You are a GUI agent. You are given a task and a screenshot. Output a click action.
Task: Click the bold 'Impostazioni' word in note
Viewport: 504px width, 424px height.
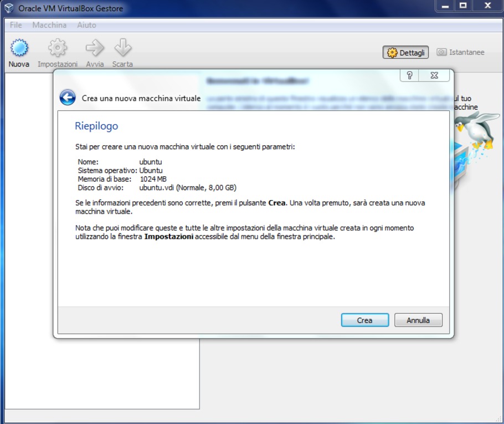pyautogui.click(x=169, y=237)
